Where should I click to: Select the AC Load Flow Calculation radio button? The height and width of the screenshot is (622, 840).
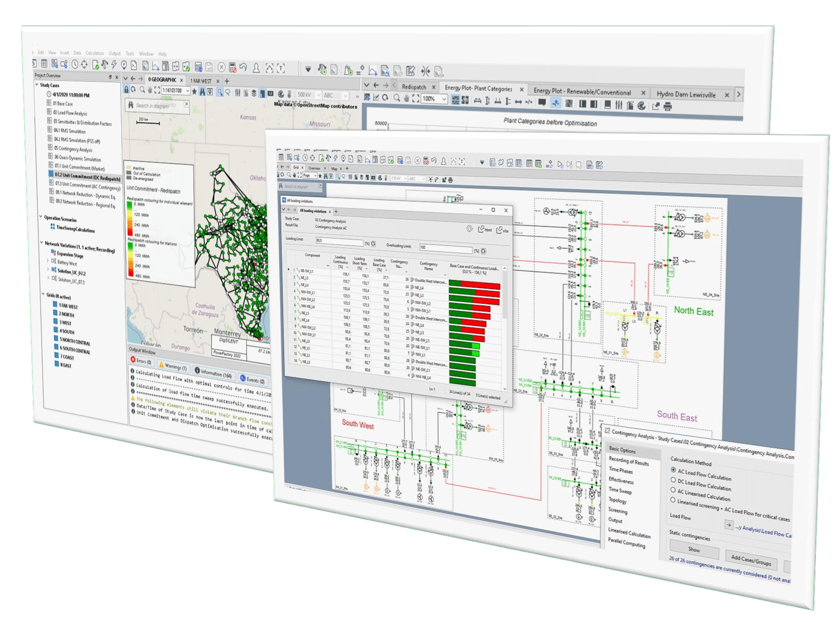click(673, 470)
